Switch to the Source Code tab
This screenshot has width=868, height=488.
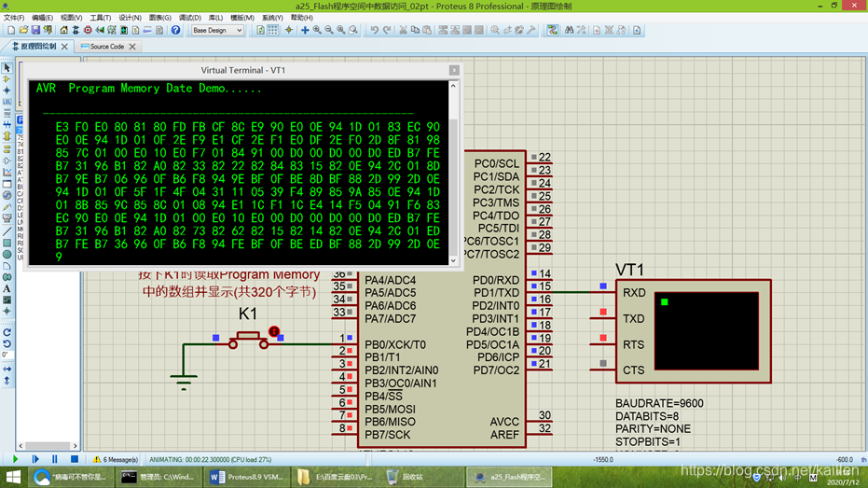coord(106,47)
